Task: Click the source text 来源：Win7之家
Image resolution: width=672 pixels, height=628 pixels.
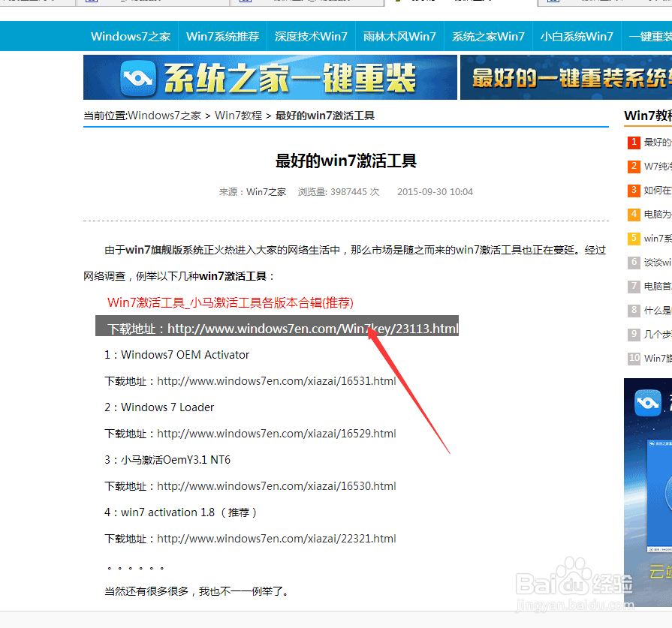Action: coord(252,192)
